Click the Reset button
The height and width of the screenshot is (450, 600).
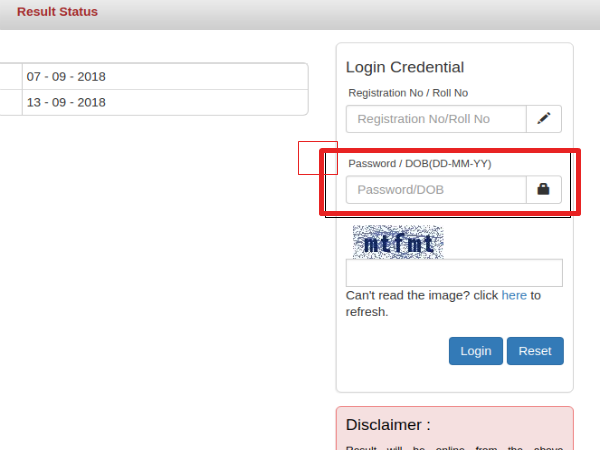[x=535, y=351]
